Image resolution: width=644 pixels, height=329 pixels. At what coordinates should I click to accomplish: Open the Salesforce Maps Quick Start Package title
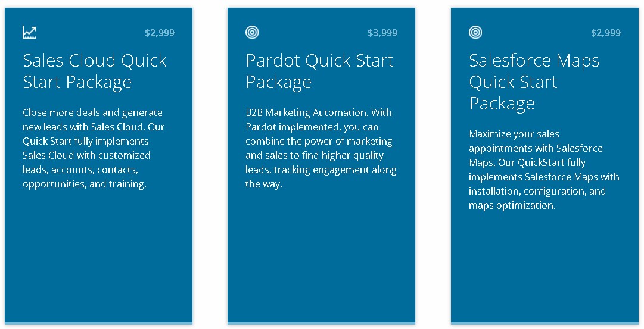534,82
